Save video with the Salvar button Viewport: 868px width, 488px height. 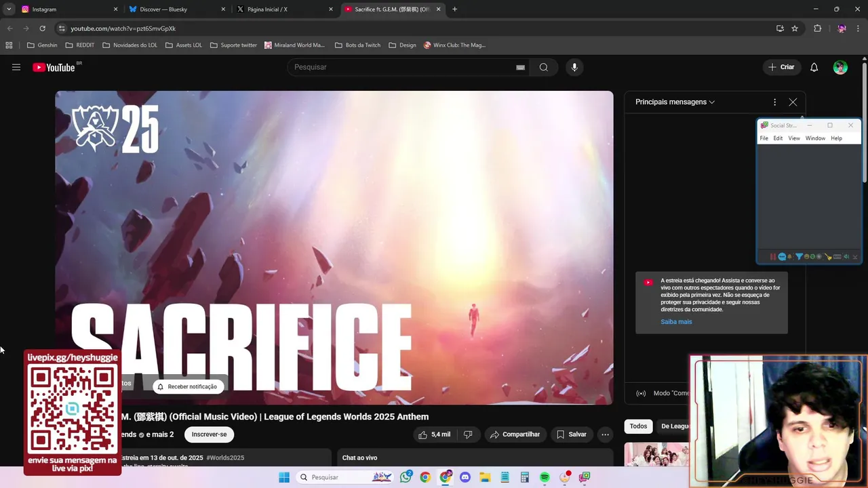(571, 434)
